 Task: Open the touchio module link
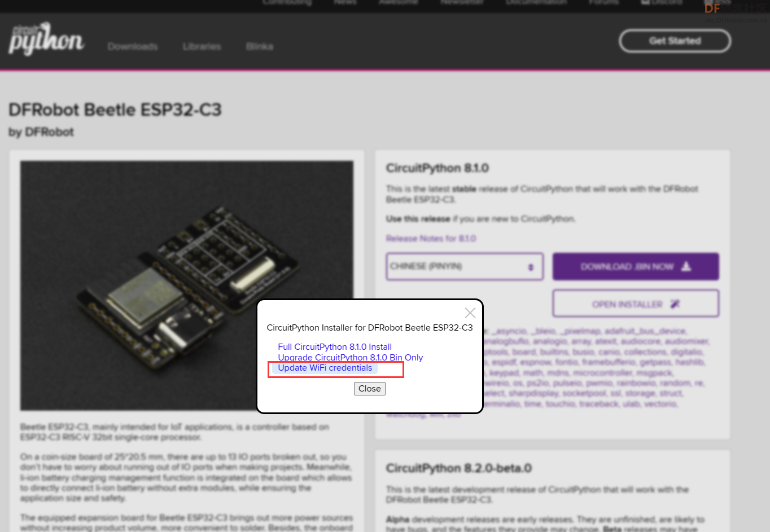(561, 404)
